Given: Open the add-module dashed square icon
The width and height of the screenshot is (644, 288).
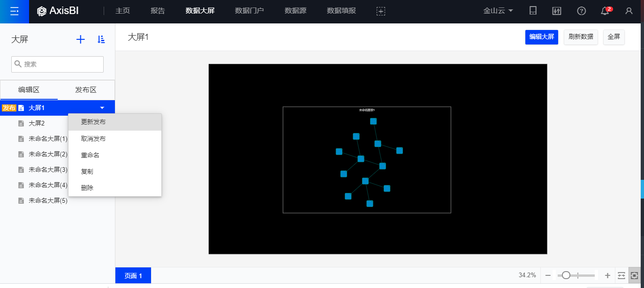Looking at the screenshot, I should 381,11.
